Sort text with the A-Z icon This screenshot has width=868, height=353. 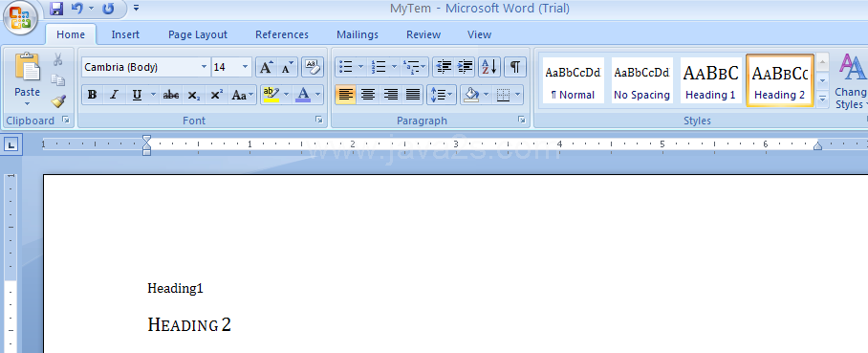[x=489, y=67]
